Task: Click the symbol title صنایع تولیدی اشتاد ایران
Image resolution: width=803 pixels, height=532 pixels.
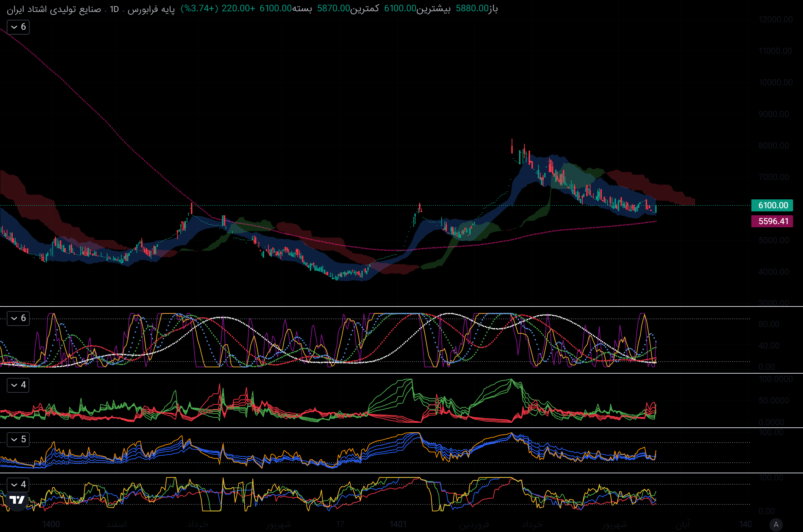Action: pos(54,9)
